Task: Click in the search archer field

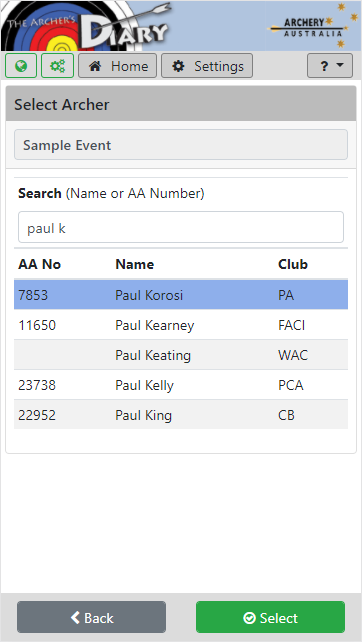Action: click(x=181, y=227)
